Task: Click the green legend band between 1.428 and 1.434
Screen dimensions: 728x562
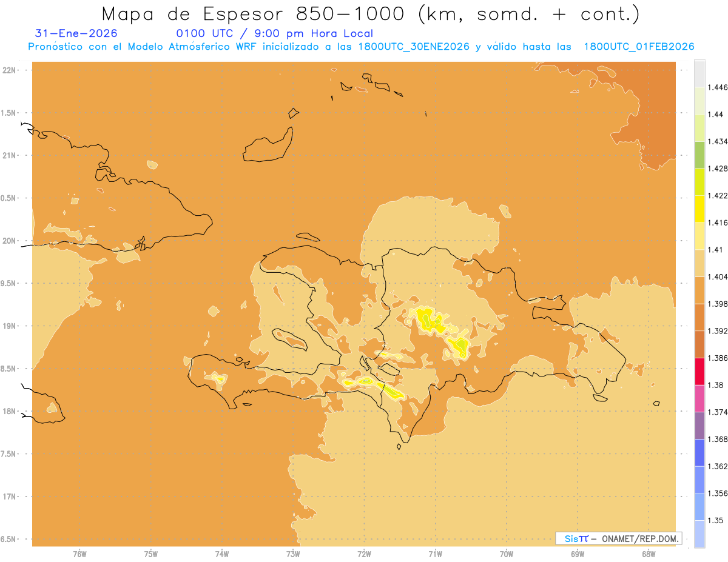Action: click(699, 155)
